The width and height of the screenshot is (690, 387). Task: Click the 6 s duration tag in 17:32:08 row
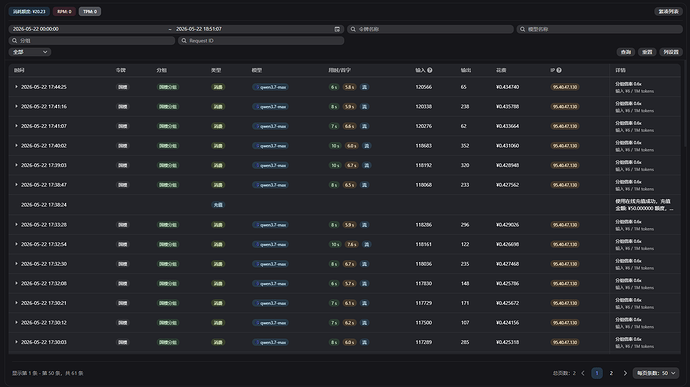(x=334, y=284)
